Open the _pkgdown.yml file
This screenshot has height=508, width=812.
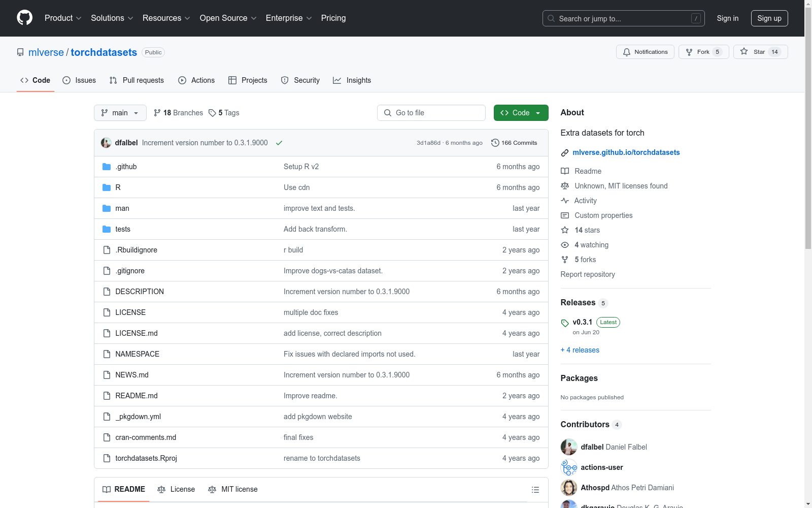(x=138, y=417)
